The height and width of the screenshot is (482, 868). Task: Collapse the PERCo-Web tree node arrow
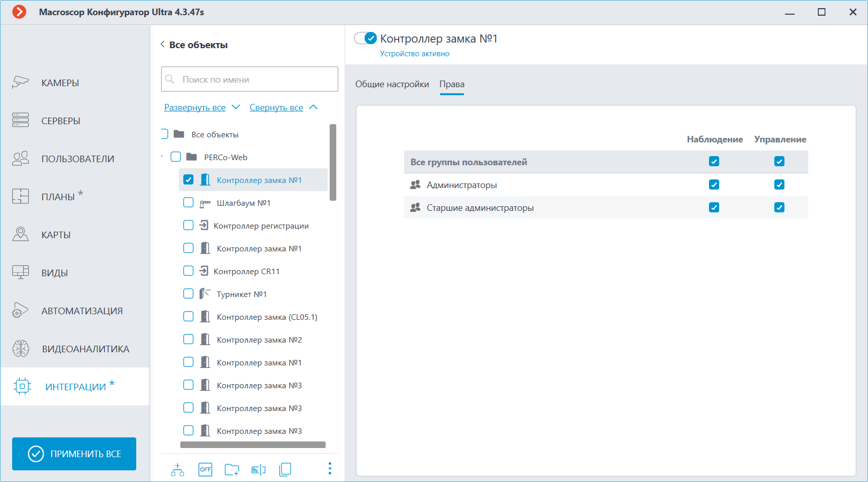pyautogui.click(x=162, y=157)
